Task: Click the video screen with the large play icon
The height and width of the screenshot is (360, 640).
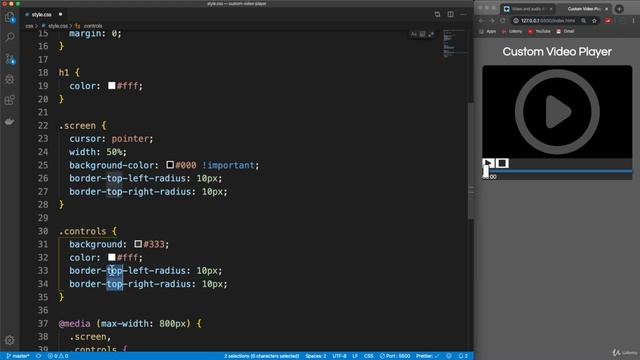Action: click(557, 111)
